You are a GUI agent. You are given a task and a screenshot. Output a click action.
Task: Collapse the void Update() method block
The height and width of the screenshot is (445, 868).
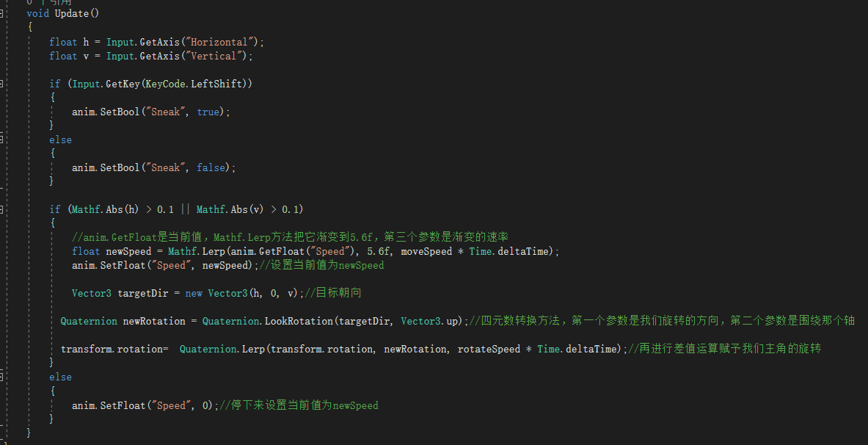2,14
